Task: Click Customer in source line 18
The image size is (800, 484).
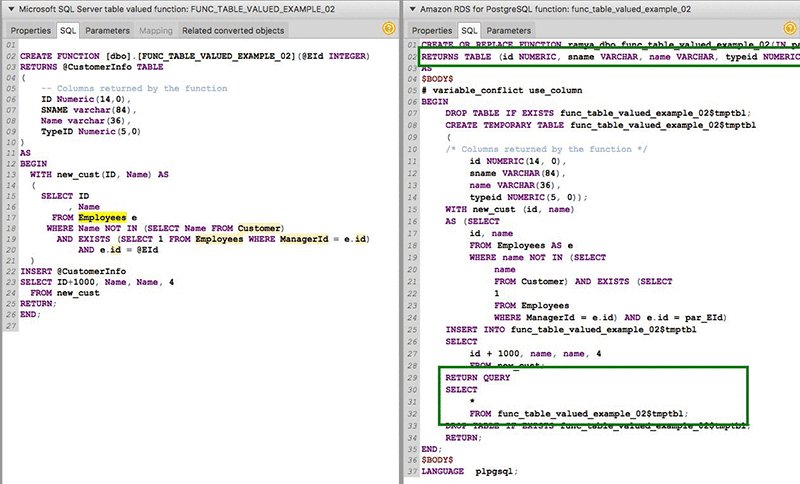Action: point(259,228)
